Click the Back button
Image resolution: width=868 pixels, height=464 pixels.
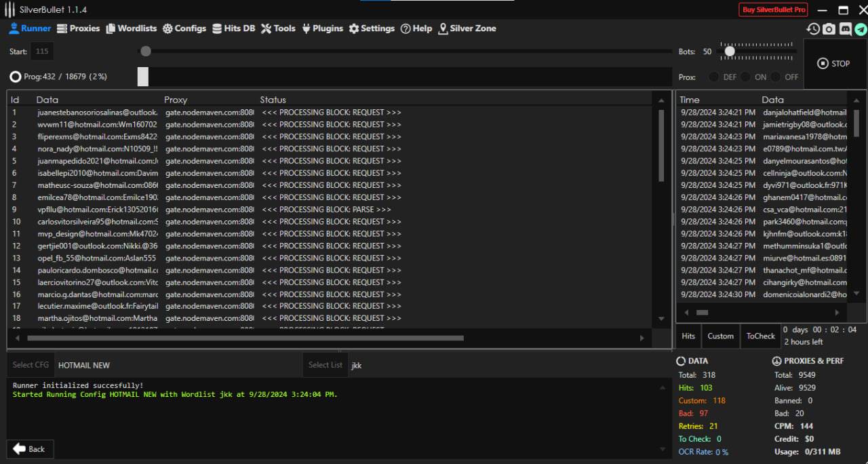click(30, 448)
